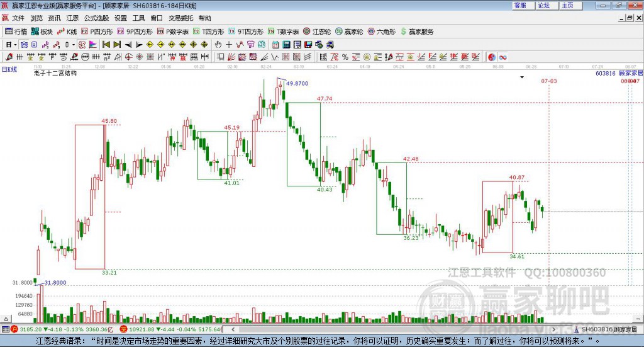This screenshot has width=644, height=347.
Task: Click the 07-03 date marker label
Action: [548, 81]
